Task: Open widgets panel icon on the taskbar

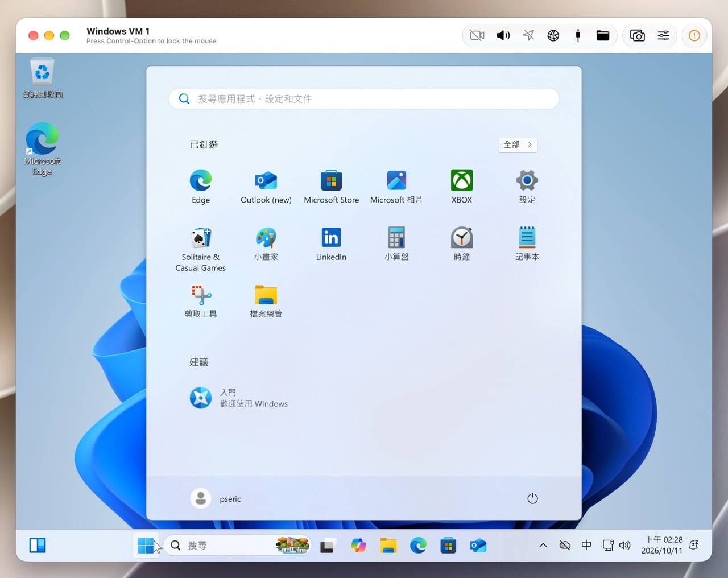Action: (38, 546)
